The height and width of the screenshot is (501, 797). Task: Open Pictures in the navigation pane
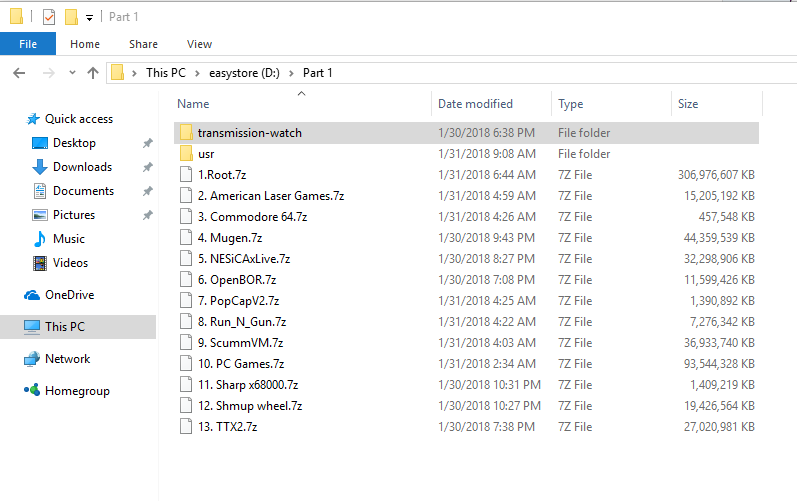pos(74,215)
